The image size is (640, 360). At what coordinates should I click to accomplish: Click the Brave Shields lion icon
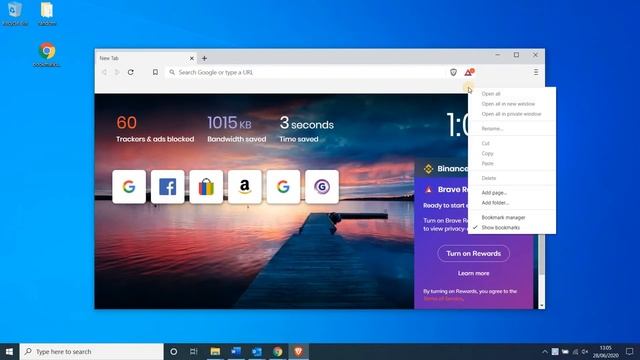coord(453,72)
